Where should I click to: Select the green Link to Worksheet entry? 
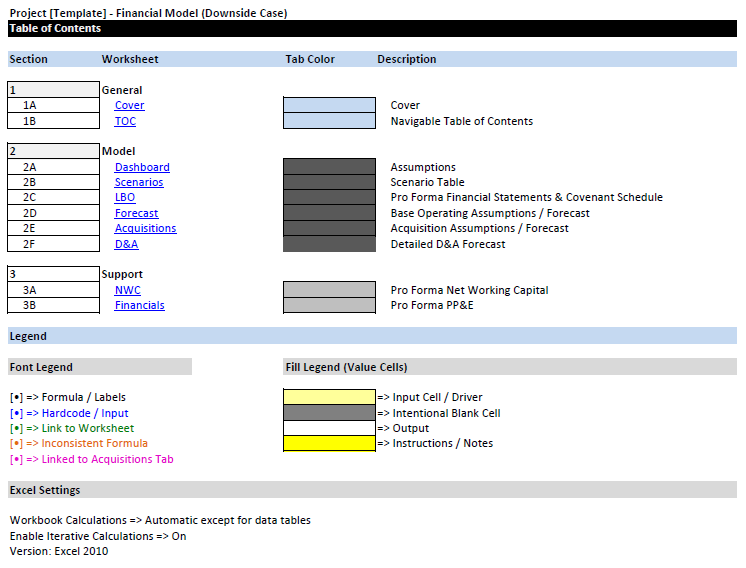pos(72,428)
